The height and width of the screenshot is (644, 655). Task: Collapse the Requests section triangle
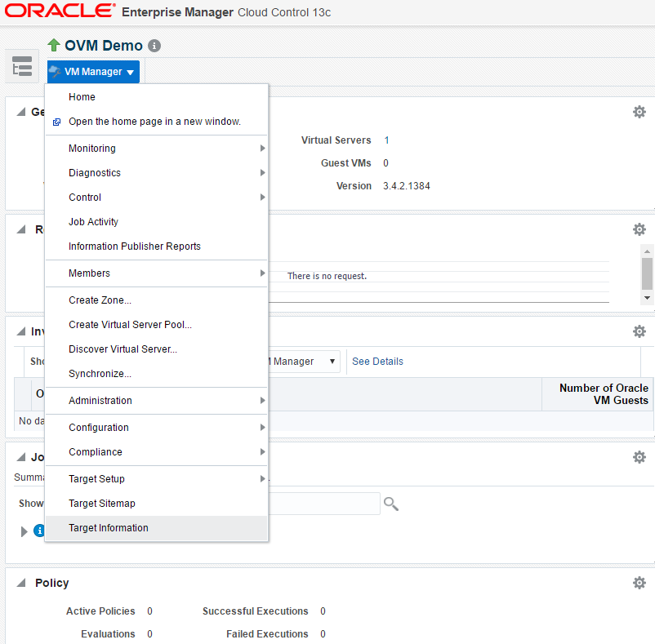(x=21, y=229)
